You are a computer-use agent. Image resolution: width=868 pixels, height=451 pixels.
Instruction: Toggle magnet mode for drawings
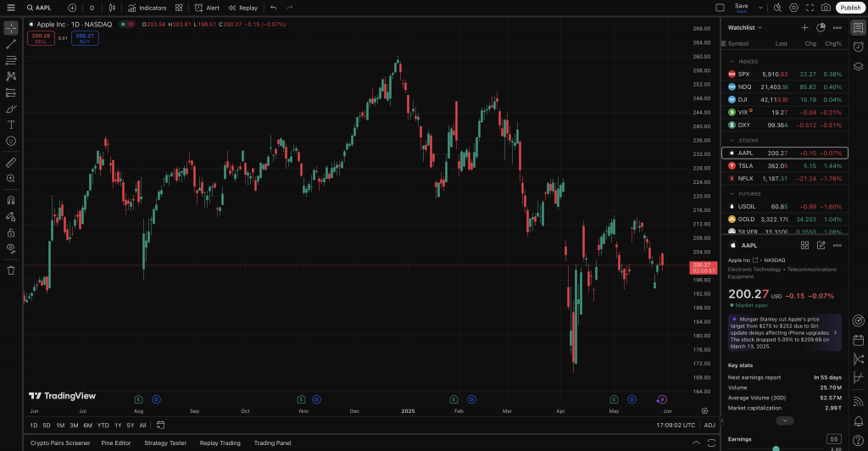[x=11, y=200]
